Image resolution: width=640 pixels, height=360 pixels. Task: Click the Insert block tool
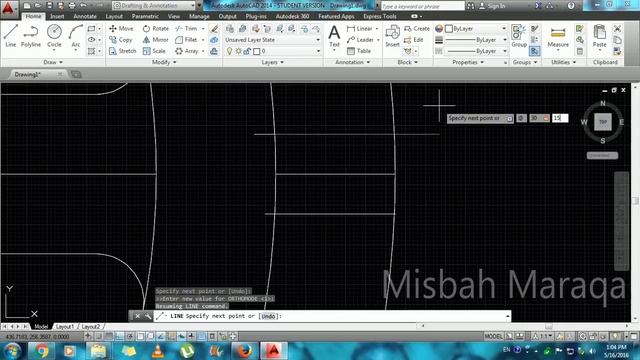pos(392,36)
